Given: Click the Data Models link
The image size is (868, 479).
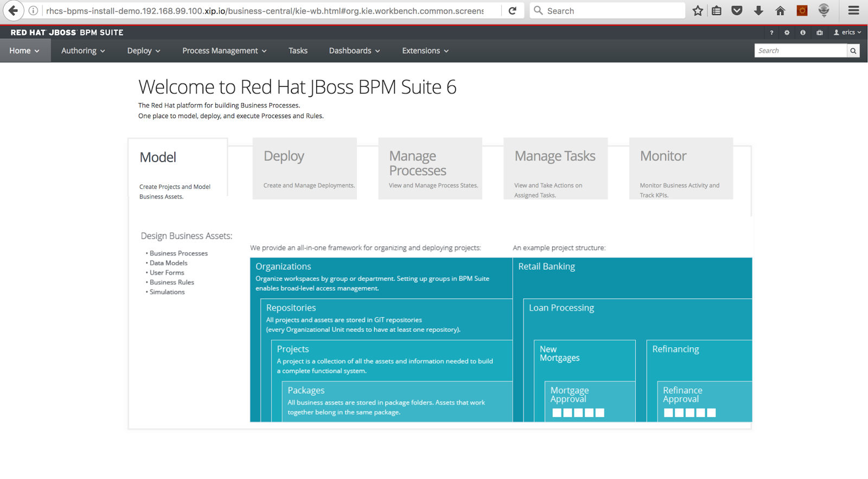Looking at the screenshot, I should click(x=168, y=263).
